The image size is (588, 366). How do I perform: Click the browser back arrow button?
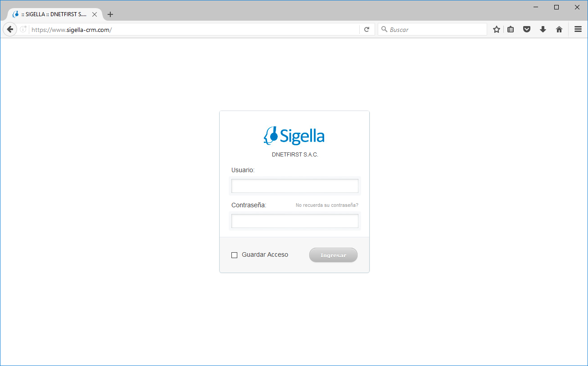click(10, 29)
